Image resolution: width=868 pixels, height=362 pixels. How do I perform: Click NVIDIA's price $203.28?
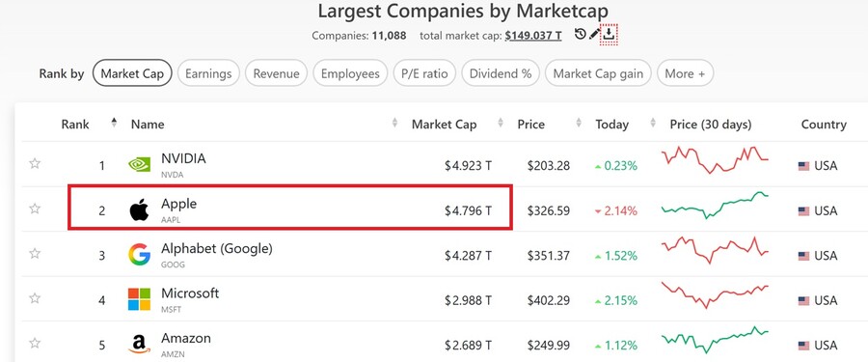(549, 166)
